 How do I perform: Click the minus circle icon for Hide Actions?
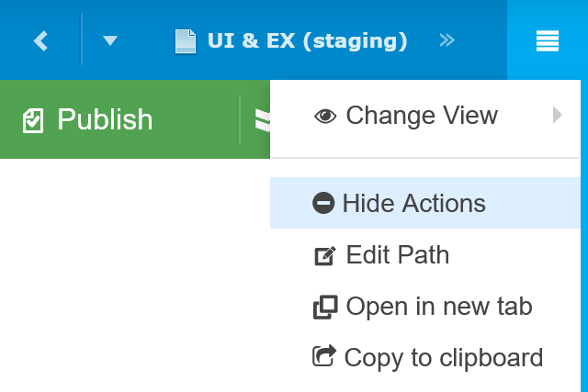(x=323, y=203)
